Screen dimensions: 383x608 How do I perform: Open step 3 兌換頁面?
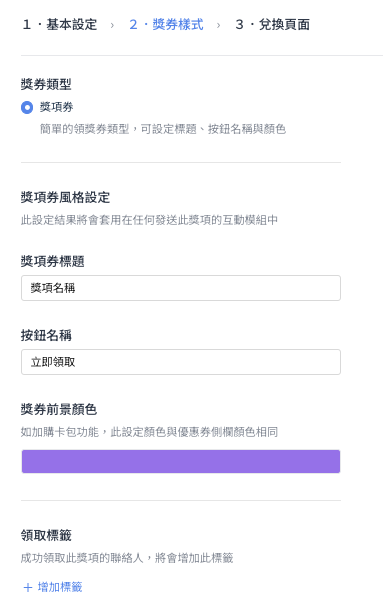pos(273,24)
